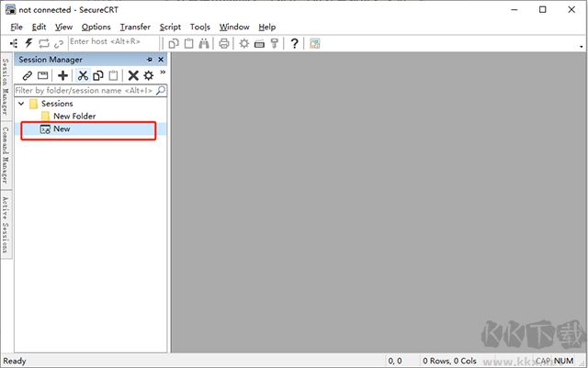This screenshot has height=368, width=588.
Task: Click the Print toolbar icon
Action: tap(224, 43)
